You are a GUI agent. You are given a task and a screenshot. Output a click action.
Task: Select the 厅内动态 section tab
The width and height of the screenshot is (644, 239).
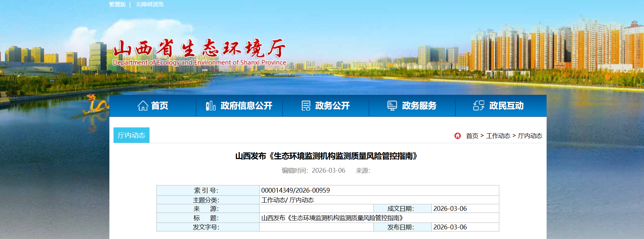[x=131, y=135]
